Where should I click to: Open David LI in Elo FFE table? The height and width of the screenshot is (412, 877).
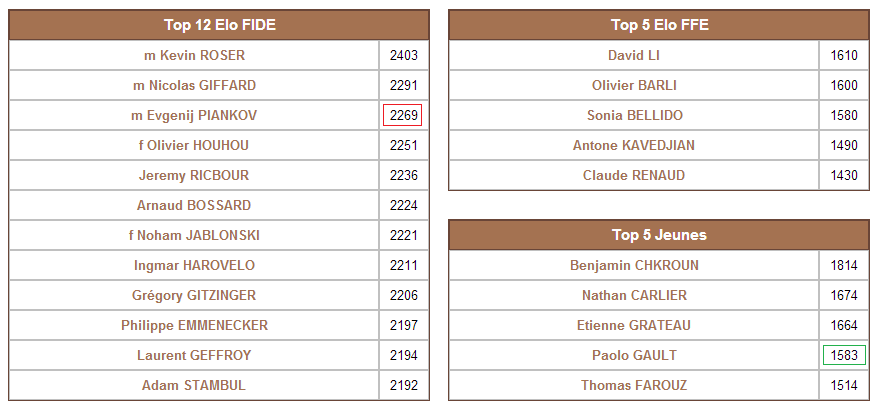pos(634,56)
